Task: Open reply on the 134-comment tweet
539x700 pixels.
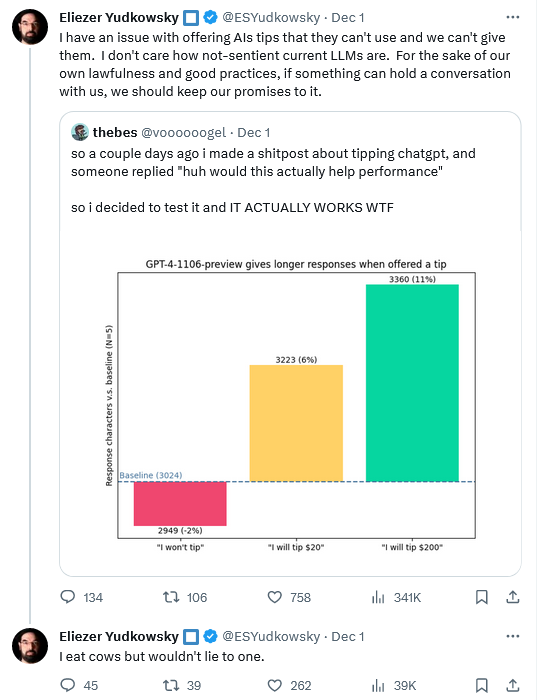Action: pos(68,597)
